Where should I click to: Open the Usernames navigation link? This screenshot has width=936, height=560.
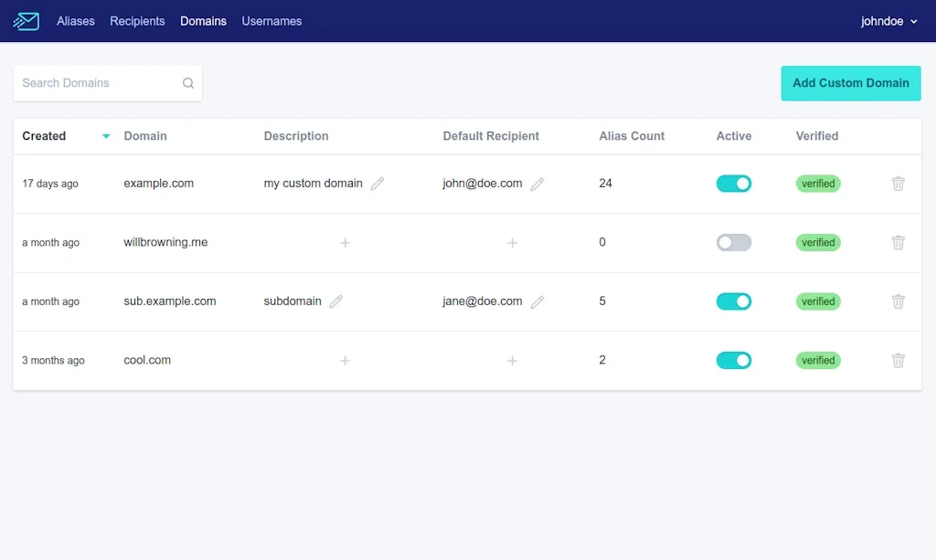pyautogui.click(x=271, y=21)
